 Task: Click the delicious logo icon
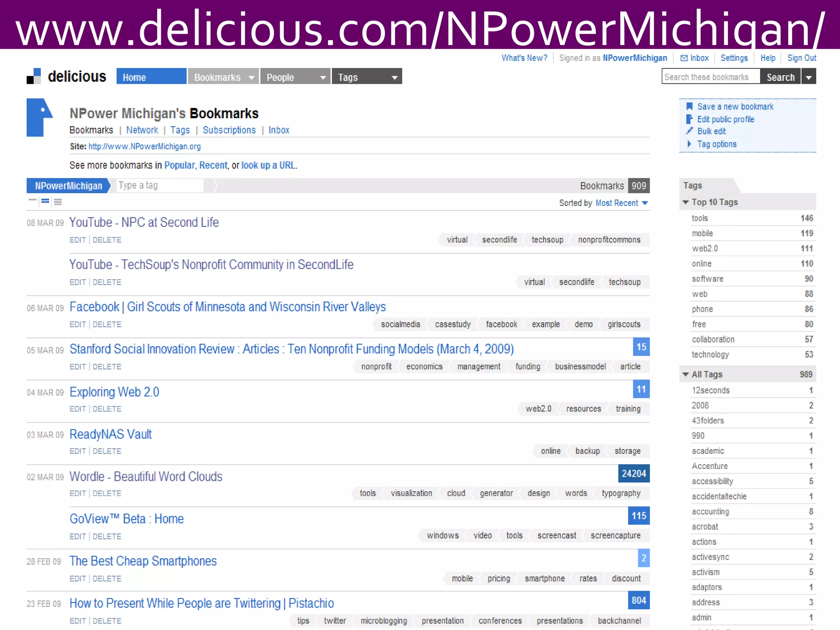pos(34,76)
